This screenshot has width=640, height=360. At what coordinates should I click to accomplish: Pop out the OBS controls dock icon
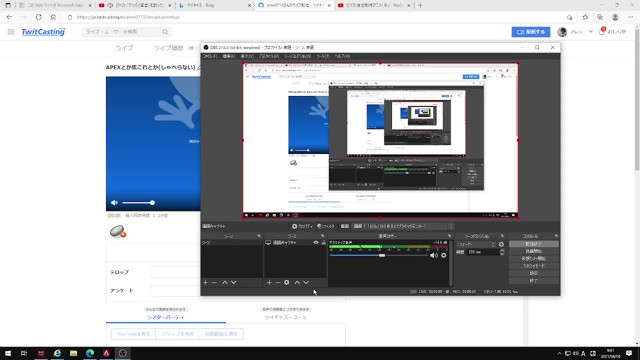point(556,236)
